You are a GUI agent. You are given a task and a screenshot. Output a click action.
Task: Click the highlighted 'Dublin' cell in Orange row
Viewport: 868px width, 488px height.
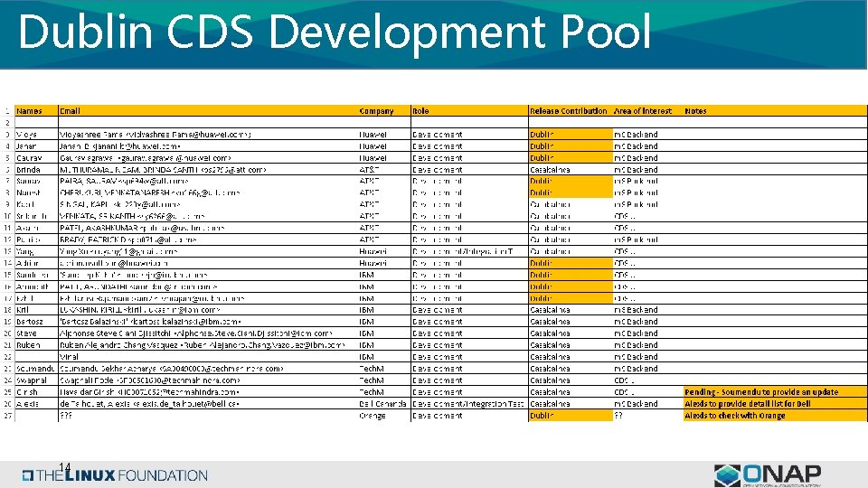tap(571, 415)
